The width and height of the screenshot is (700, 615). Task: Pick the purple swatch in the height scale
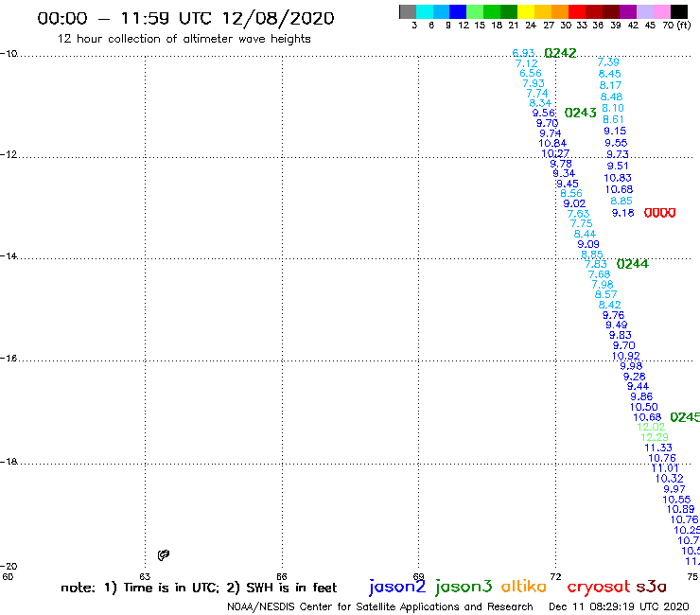628,11
